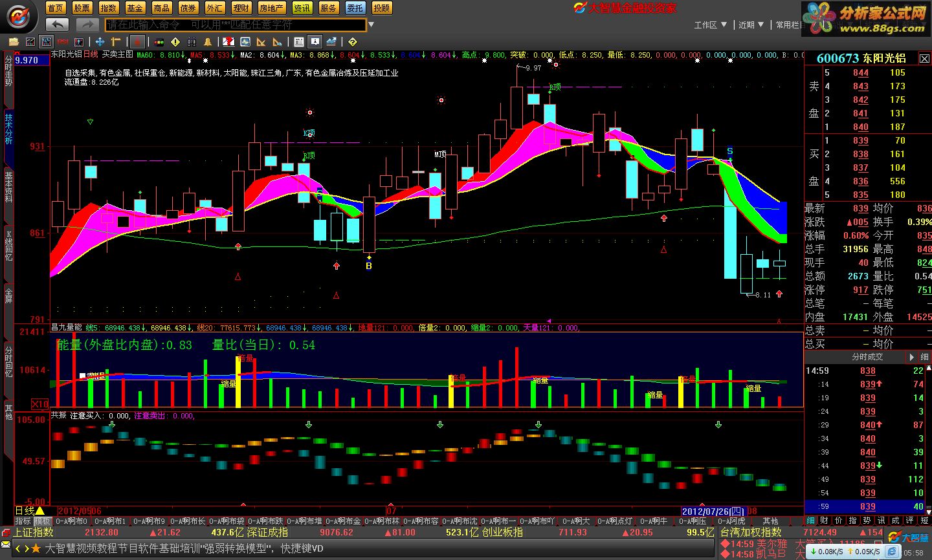Switch to the 讯 news tab
The width and height of the screenshot is (932, 560).
[882, 520]
